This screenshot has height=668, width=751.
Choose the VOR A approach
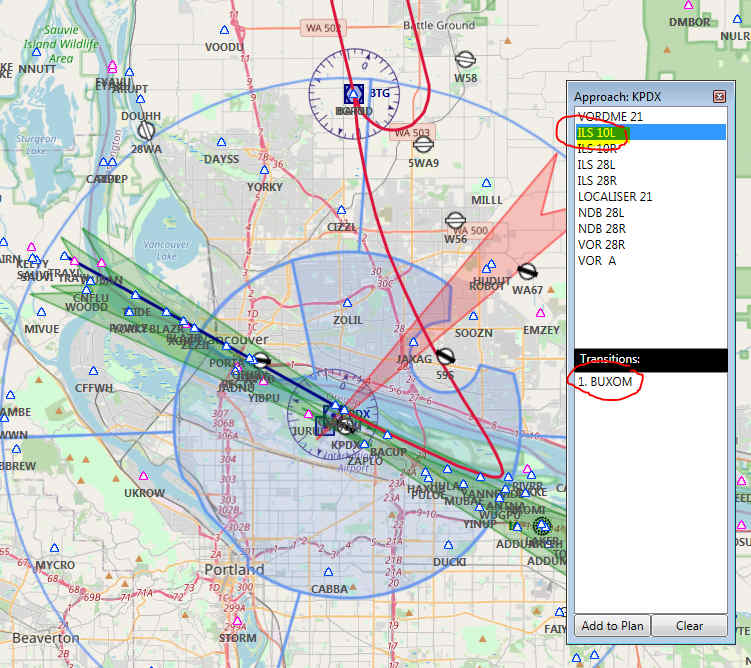click(650, 260)
